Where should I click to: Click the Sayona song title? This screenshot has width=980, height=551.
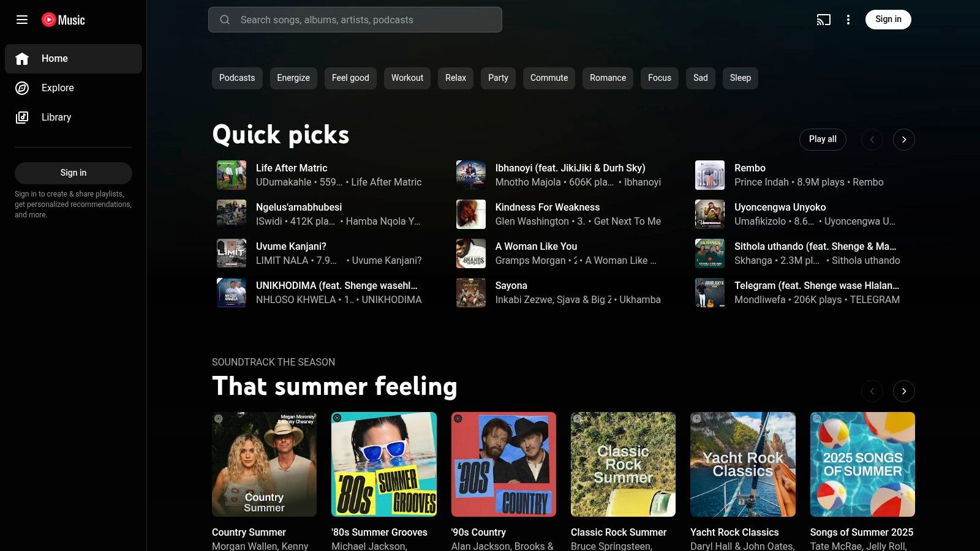click(511, 285)
